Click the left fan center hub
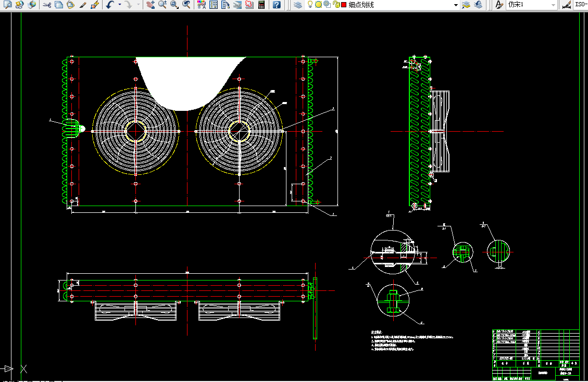This screenshot has height=382, width=588. 135,131
